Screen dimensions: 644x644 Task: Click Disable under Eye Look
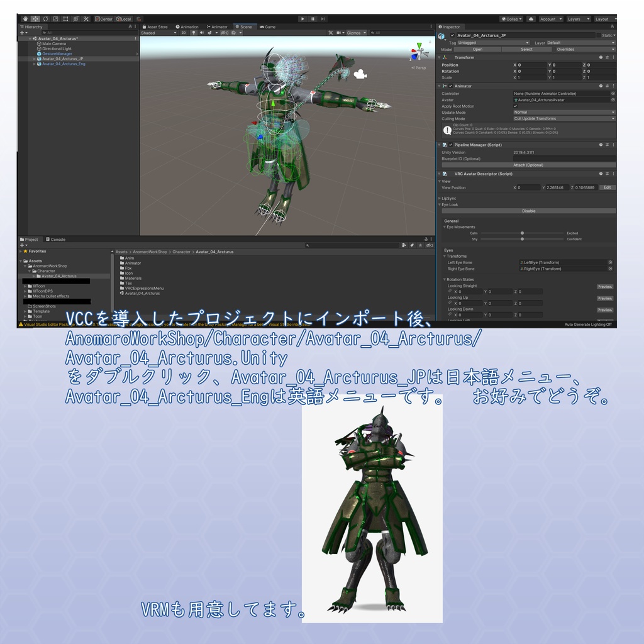(528, 211)
